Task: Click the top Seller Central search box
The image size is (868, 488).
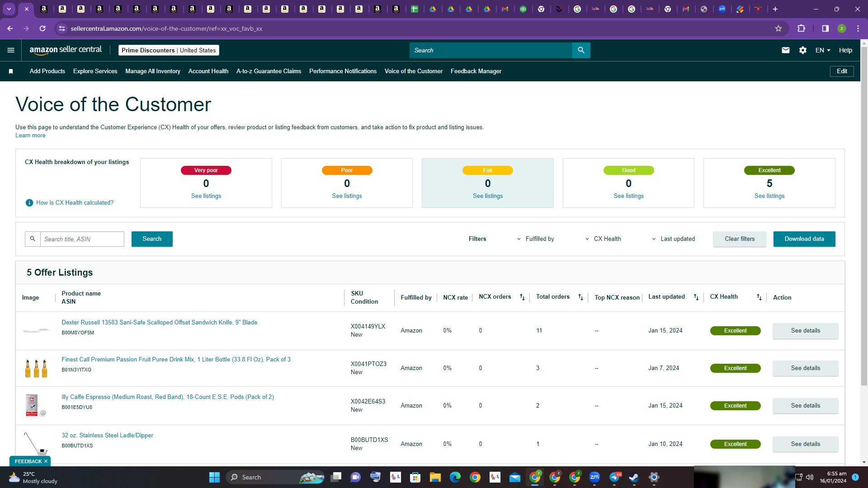Action: (491, 50)
